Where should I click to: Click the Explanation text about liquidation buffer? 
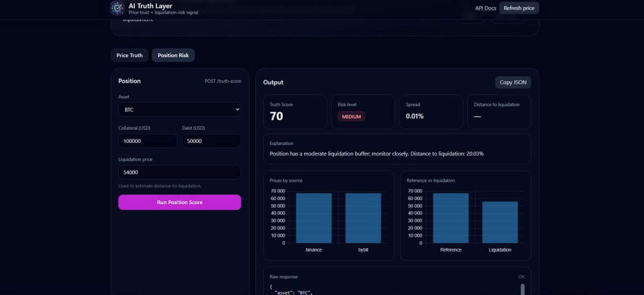point(377,153)
